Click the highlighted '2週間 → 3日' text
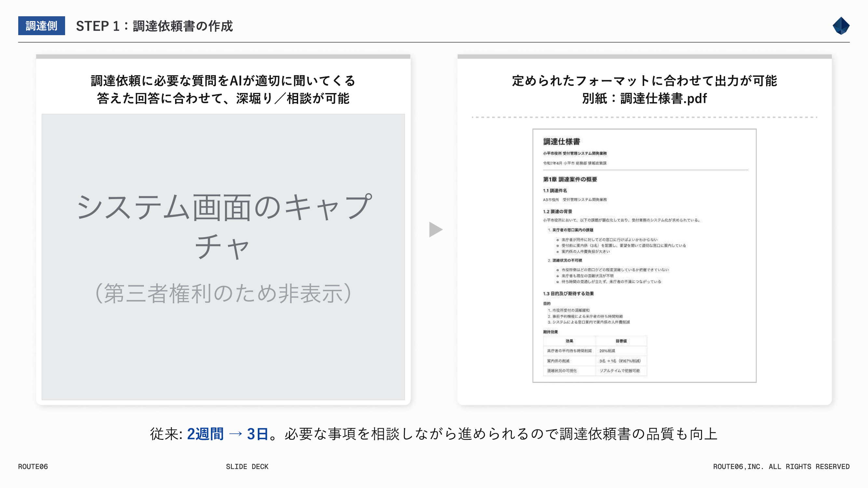 coord(227,434)
